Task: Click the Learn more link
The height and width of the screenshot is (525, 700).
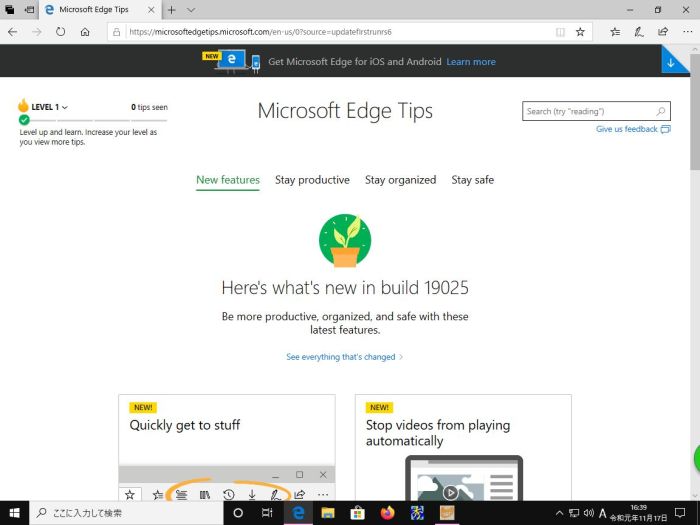Action: click(471, 62)
